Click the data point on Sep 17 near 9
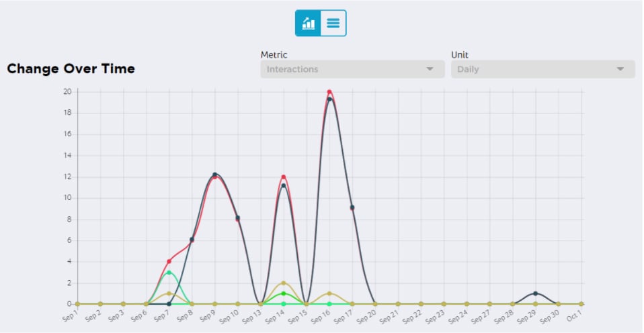 click(x=352, y=207)
